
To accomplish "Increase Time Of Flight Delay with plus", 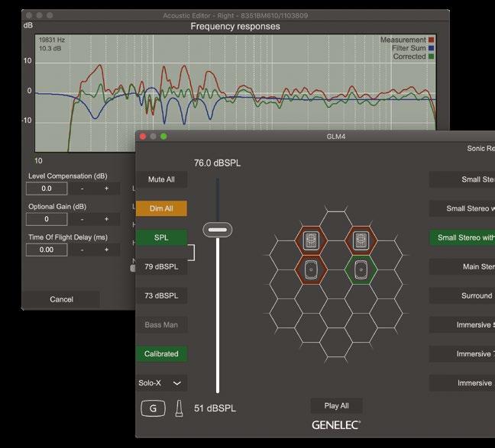I will [107, 250].
